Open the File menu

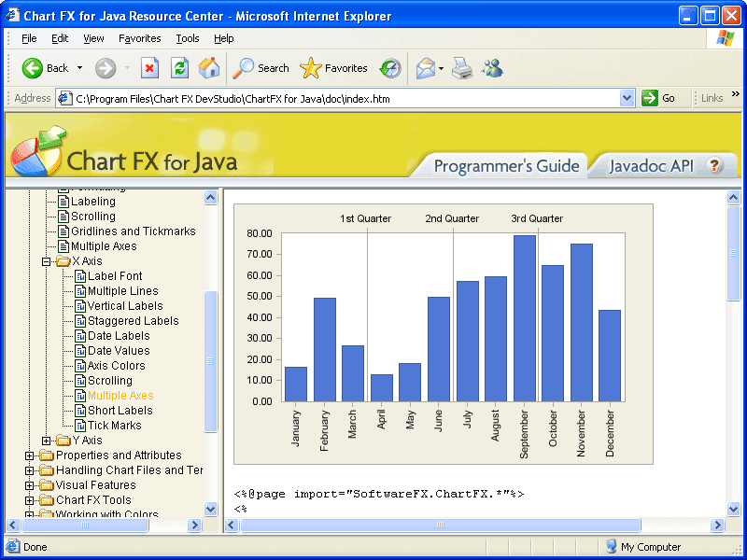29,38
